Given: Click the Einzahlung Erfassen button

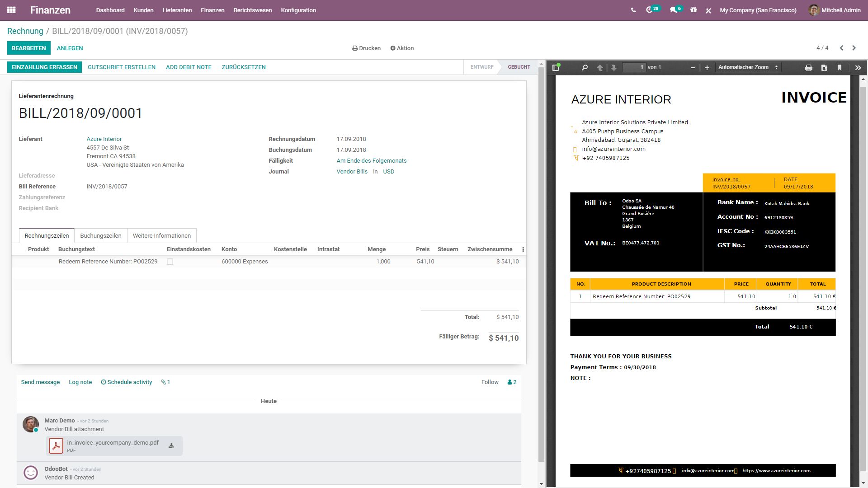Looking at the screenshot, I should coord(44,67).
